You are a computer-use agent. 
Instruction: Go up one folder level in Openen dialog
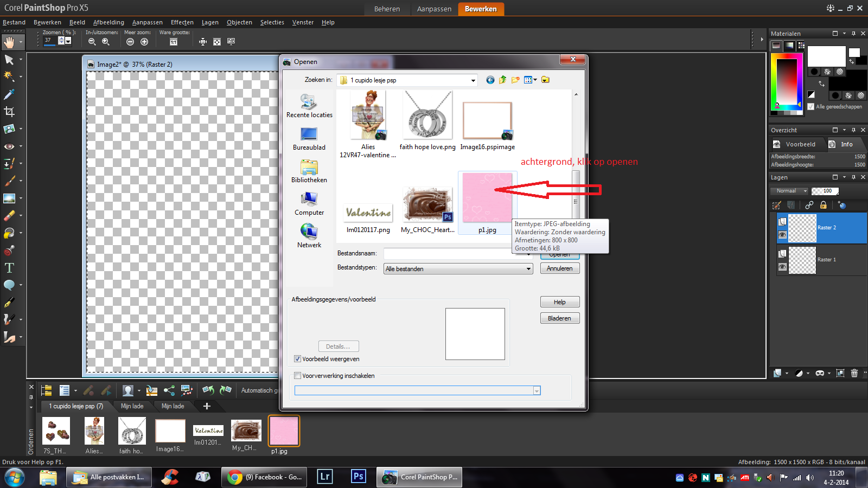[503, 80]
